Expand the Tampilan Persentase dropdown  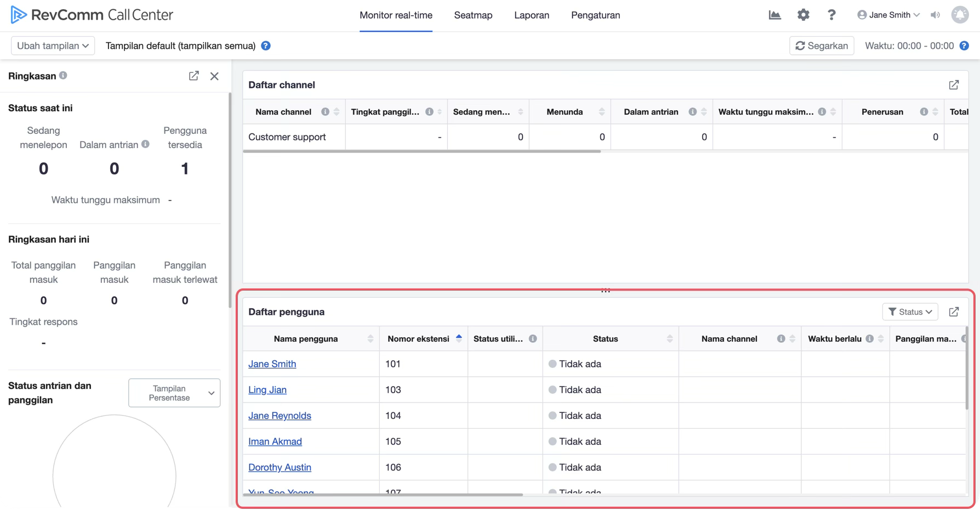[x=174, y=393]
